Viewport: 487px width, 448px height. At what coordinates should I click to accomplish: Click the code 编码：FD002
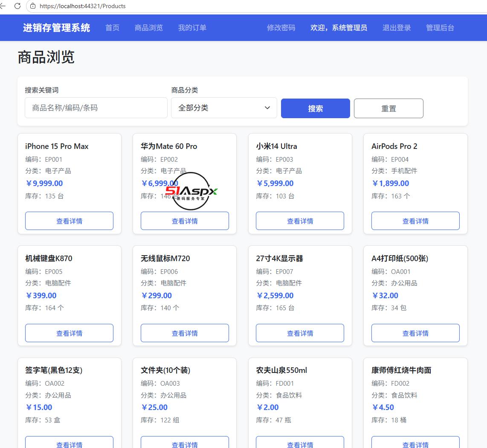(x=390, y=384)
